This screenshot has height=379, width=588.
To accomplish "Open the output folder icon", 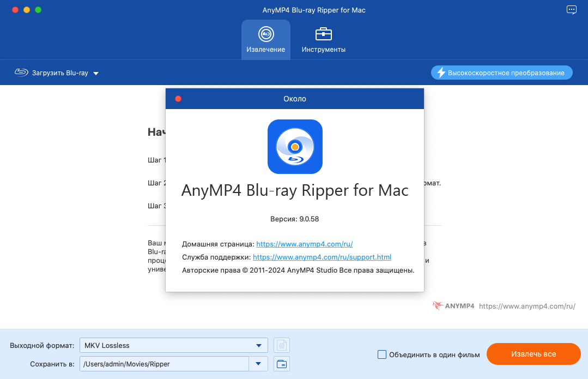I will [282, 364].
